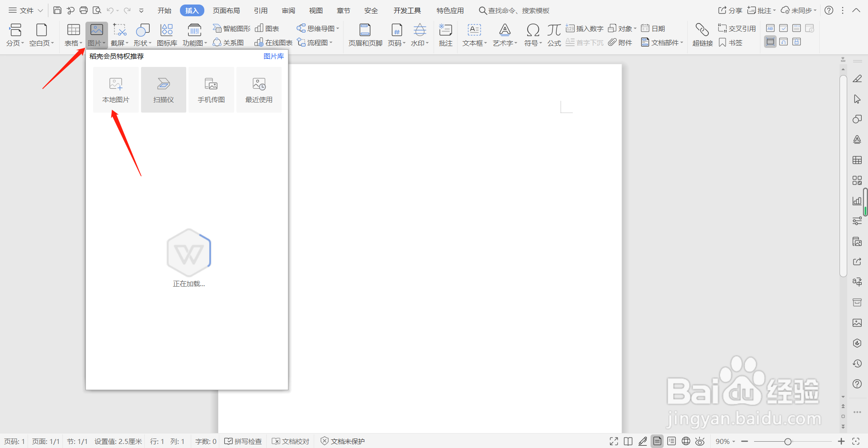Viewport: 868px width, 448px height.
Task: Open the 形状 shapes dropdown
Action: (142, 35)
